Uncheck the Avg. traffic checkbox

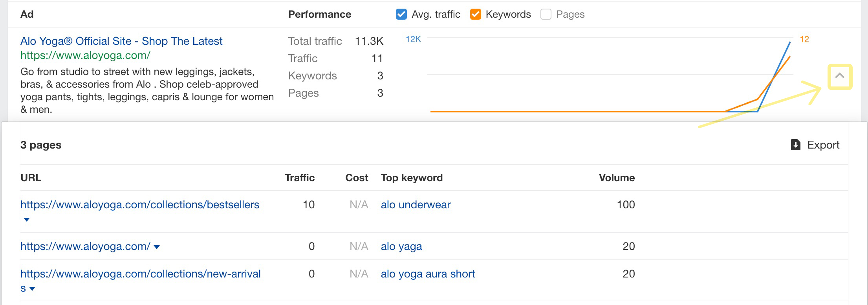(401, 15)
